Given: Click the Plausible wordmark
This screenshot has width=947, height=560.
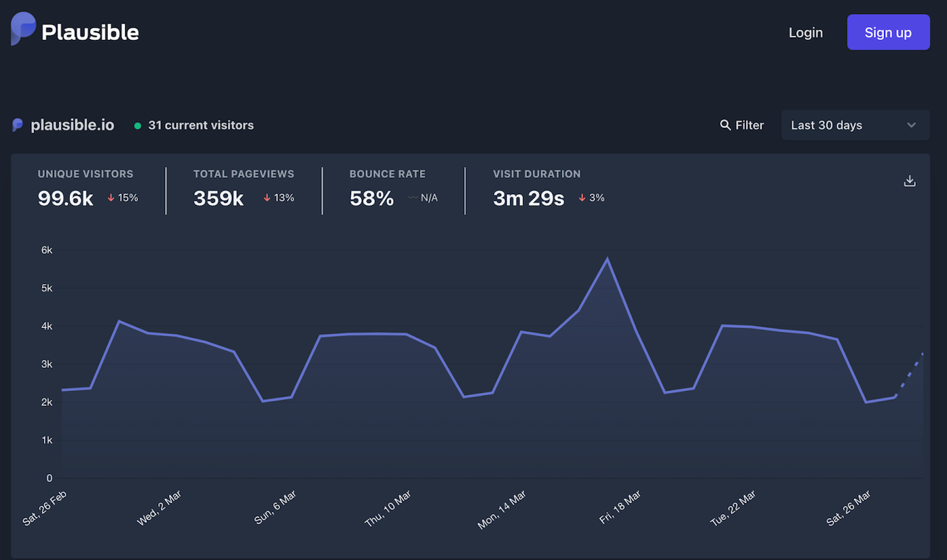Looking at the screenshot, I should point(90,32).
